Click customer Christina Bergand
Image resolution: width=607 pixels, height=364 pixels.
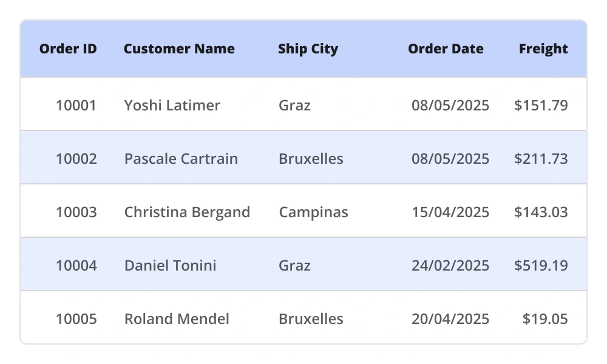click(187, 212)
